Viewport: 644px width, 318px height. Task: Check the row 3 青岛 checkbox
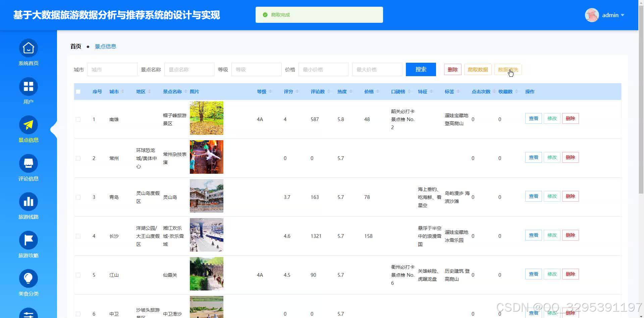point(78,197)
